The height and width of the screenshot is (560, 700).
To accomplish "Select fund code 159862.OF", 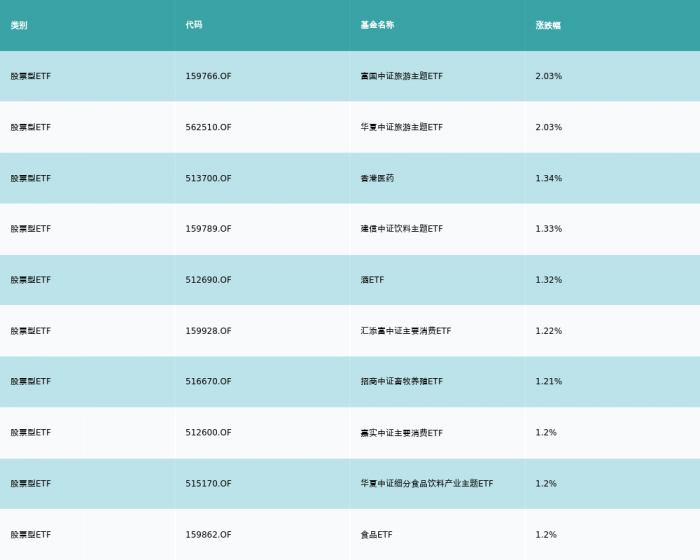I will click(208, 535).
